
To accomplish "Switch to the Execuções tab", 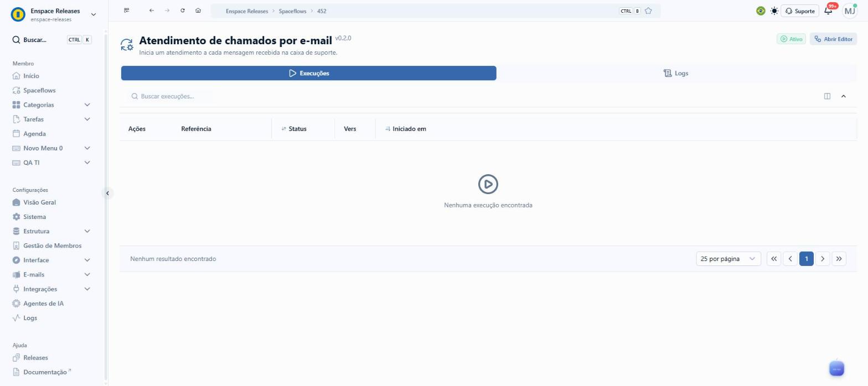I will coord(308,73).
